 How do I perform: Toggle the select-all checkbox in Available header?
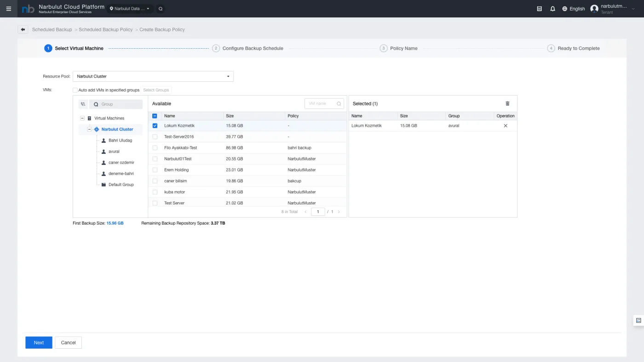click(x=155, y=116)
